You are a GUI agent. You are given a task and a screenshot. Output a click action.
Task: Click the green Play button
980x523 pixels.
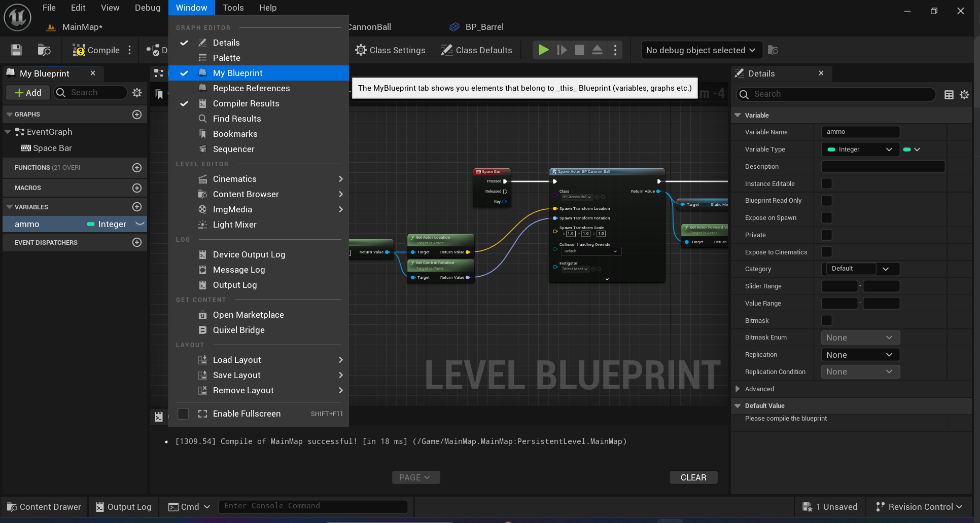coord(543,50)
